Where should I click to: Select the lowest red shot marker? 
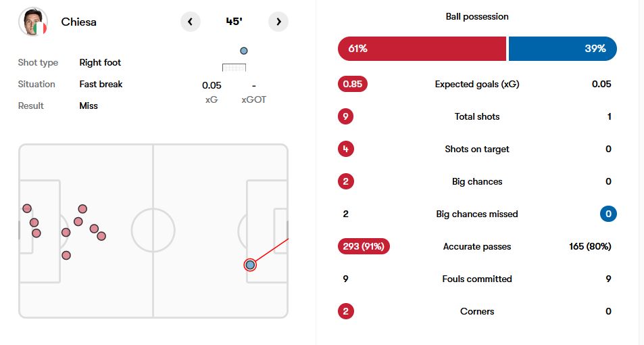point(66,255)
